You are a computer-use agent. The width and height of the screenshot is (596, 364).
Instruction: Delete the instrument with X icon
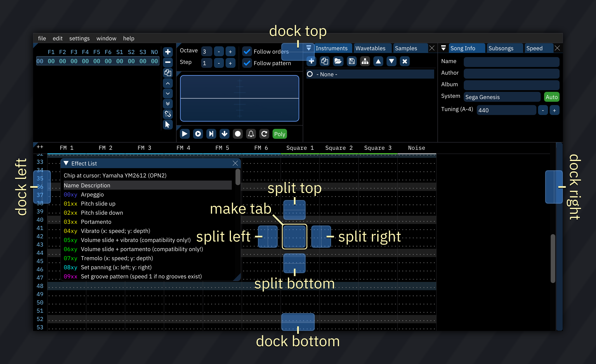click(x=404, y=61)
